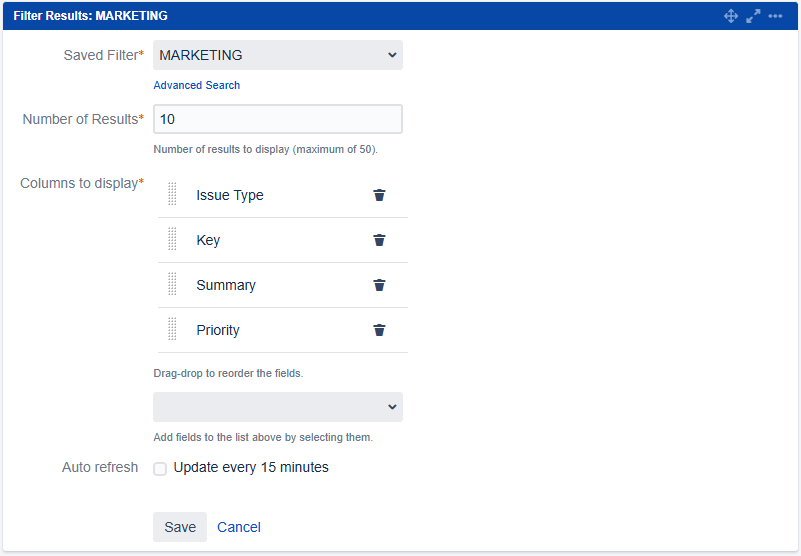This screenshot has width=801, height=556.
Task: Click the 'Drag-drop to reorder the fields' hint
Action: pos(228,373)
